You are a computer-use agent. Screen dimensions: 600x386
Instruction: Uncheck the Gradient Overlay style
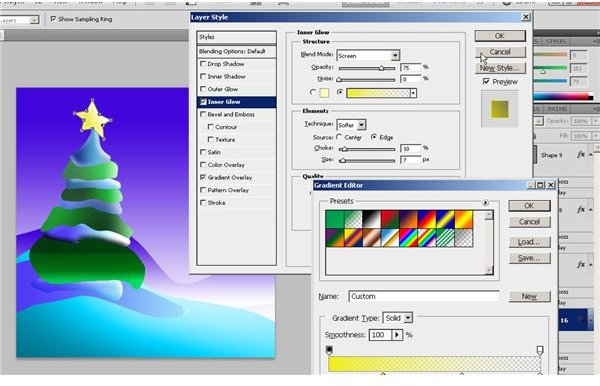[x=203, y=177]
